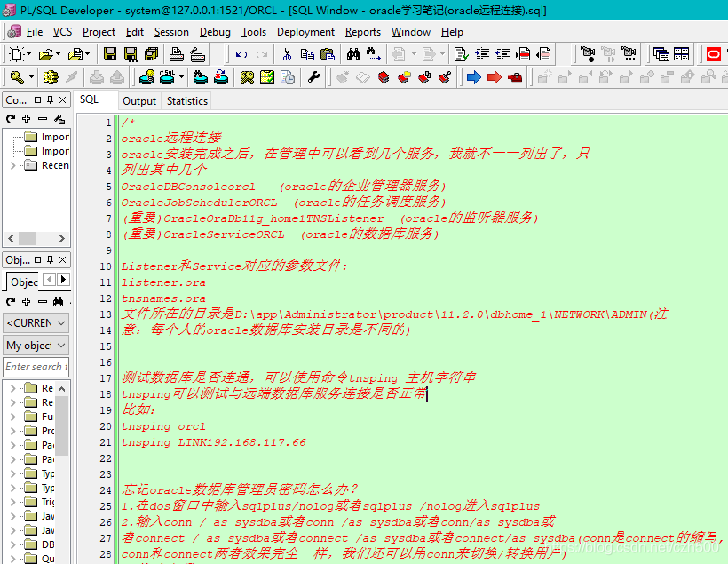Toggle float on the Objects panel header
Screen dimensions: 728x564
coord(37,259)
